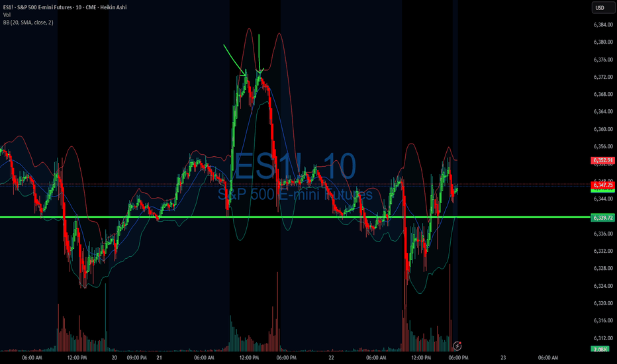Click the 6,368.00 price axis label
The height and width of the screenshot is (364, 617).
tap(603, 95)
